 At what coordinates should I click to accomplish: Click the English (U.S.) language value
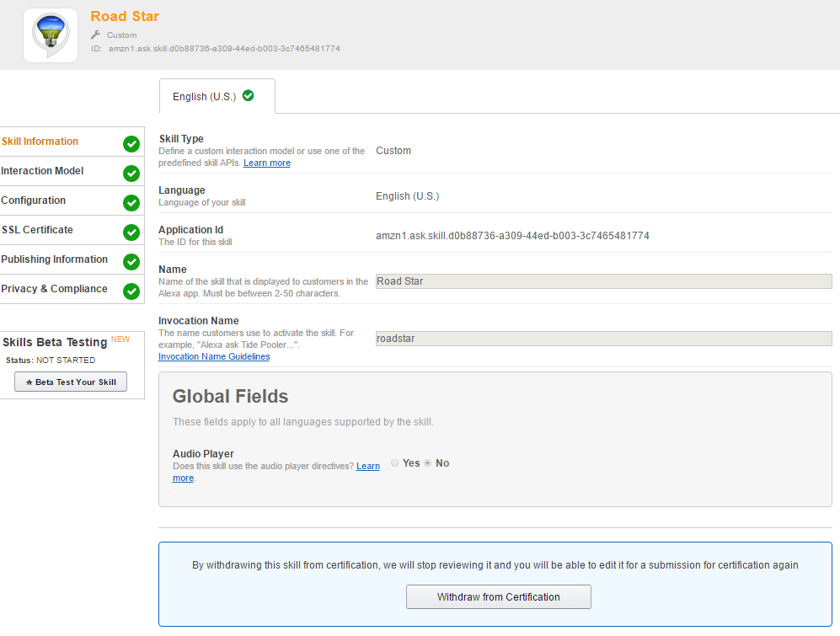pos(407,196)
